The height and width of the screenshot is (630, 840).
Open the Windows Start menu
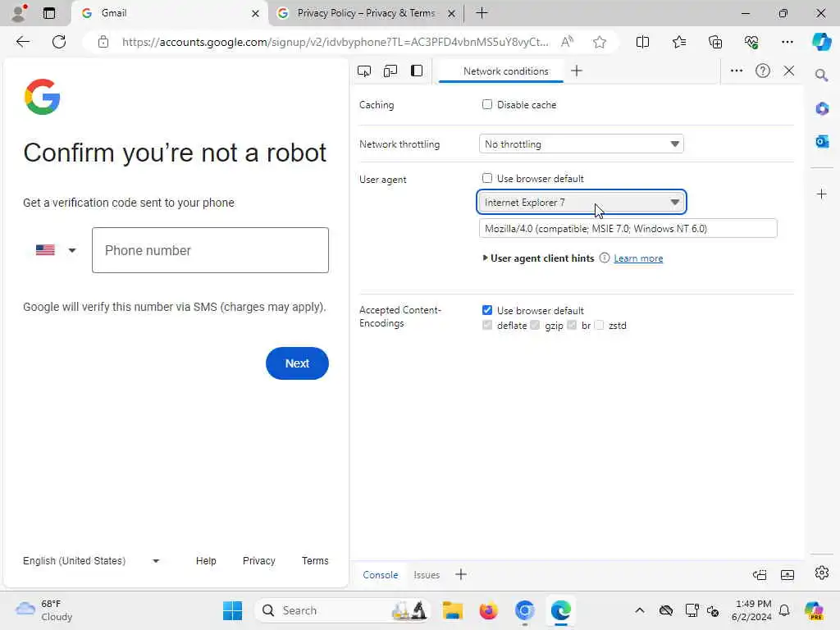pyautogui.click(x=232, y=610)
